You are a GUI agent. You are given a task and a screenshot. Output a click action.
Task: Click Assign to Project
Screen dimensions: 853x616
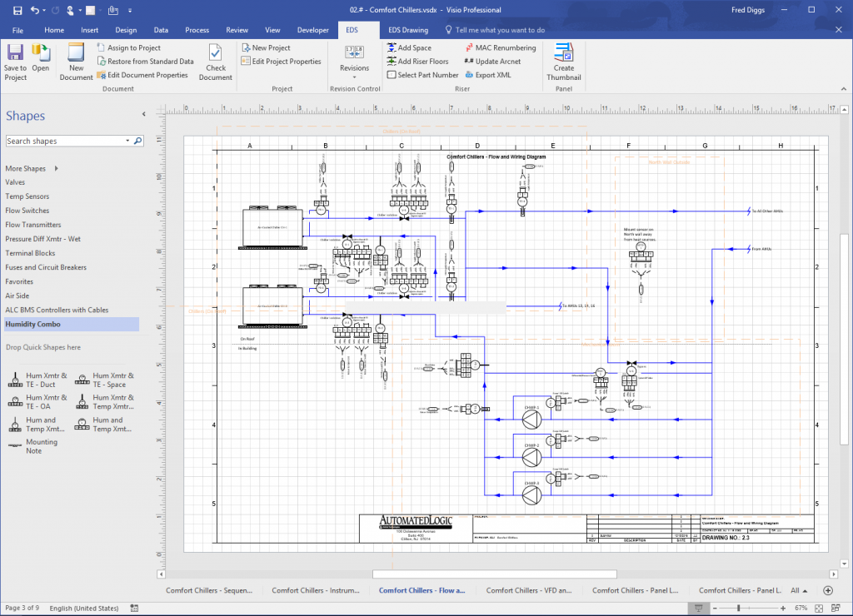click(129, 47)
